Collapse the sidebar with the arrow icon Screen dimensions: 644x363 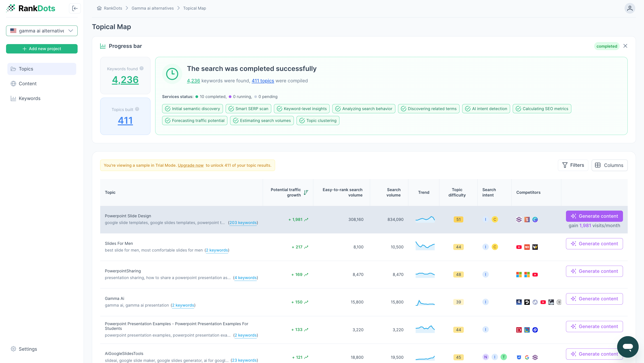point(75,8)
